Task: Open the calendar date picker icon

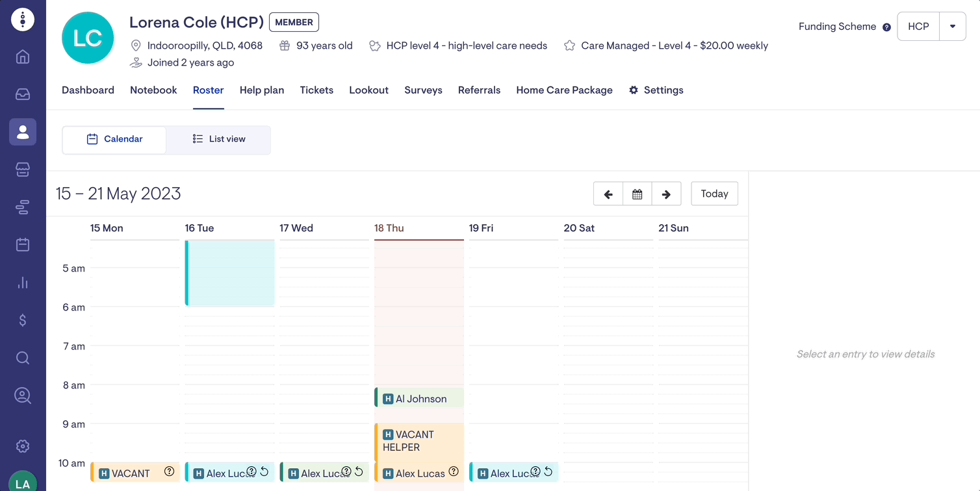Action: 637,194
